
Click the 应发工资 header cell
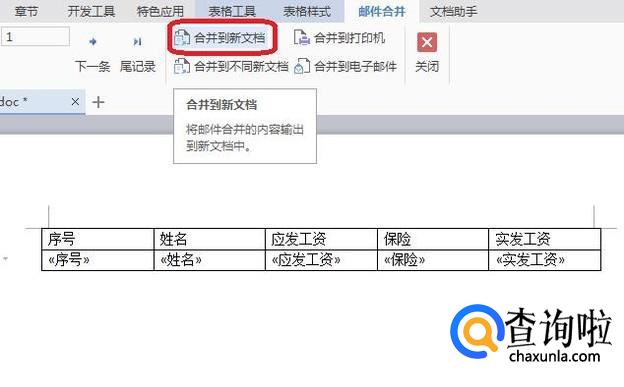[x=321, y=239]
